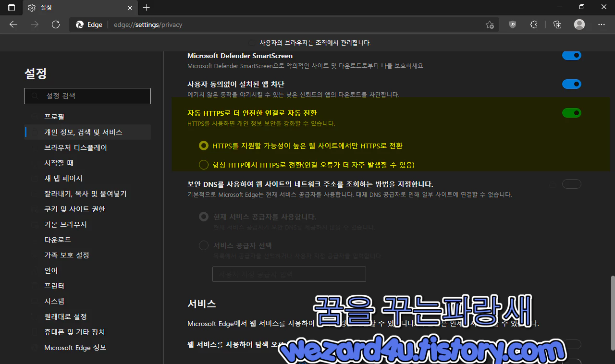
Task: Open 쿠키 및 사이트 권한 section
Action: [87, 209]
